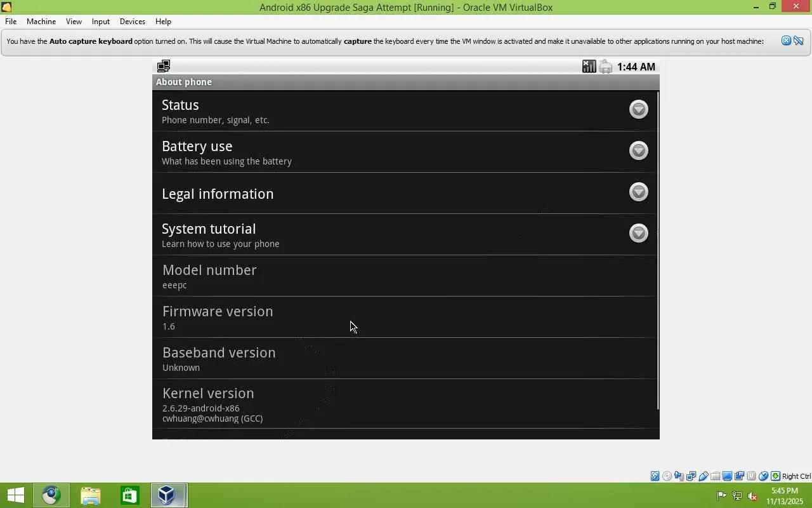Open the Action Center flag icon
This screenshot has height=508, width=812.
click(721, 496)
